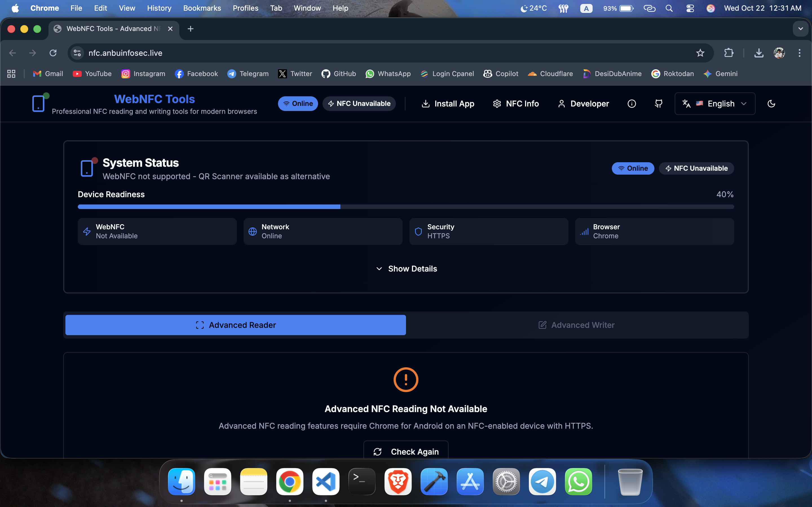The height and width of the screenshot is (507, 812).
Task: Toggle dark mode with the moon icon
Action: pyautogui.click(x=771, y=104)
